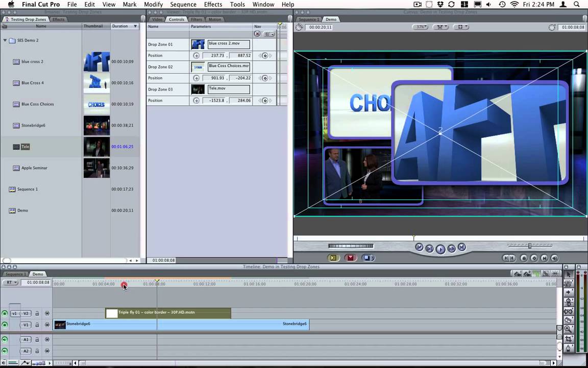Image resolution: width=588 pixels, height=368 pixels.
Task: Go to next edit in Canvas
Action: pyautogui.click(x=462, y=247)
